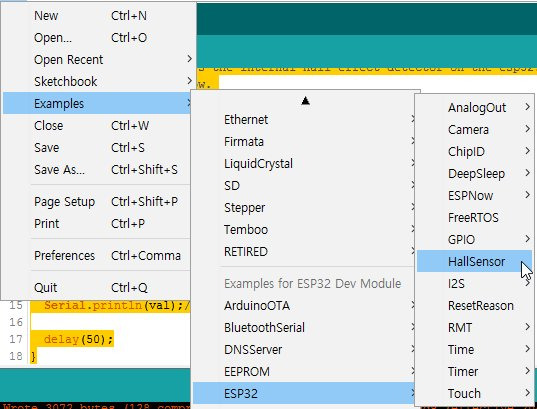The image size is (537, 409).
Task: Open the Ethernet examples
Action: pyautogui.click(x=304, y=120)
